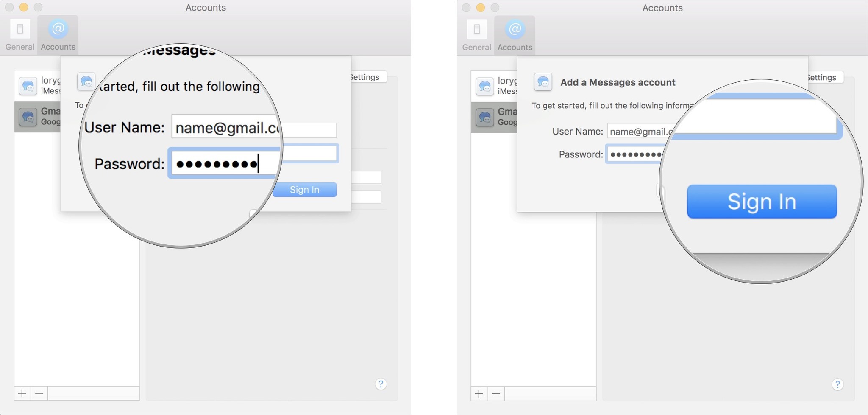Open Help in the right window

[837, 384]
